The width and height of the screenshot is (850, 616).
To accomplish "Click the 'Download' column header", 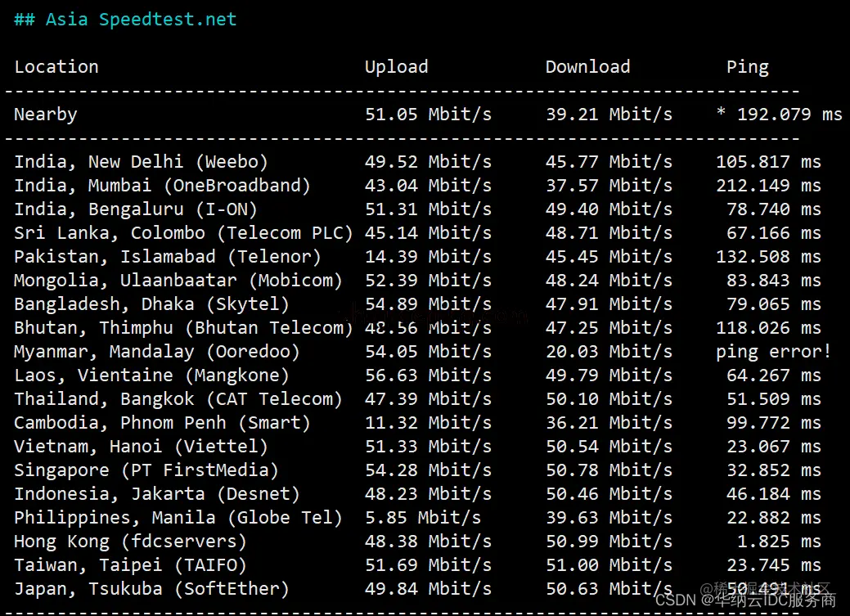I will [587, 67].
